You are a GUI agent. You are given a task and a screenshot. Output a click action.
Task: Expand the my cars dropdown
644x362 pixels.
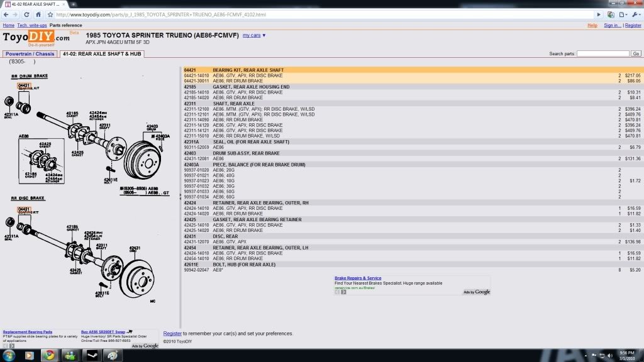[x=254, y=35]
